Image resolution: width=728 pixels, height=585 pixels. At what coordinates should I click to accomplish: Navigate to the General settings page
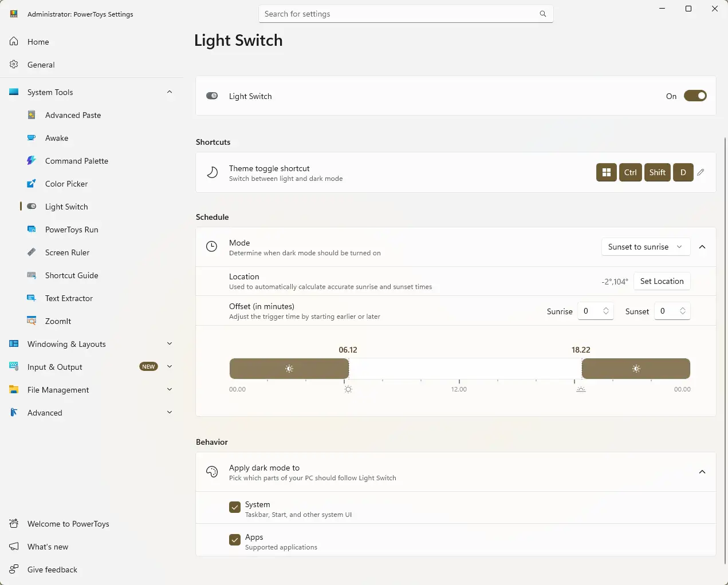(40, 64)
